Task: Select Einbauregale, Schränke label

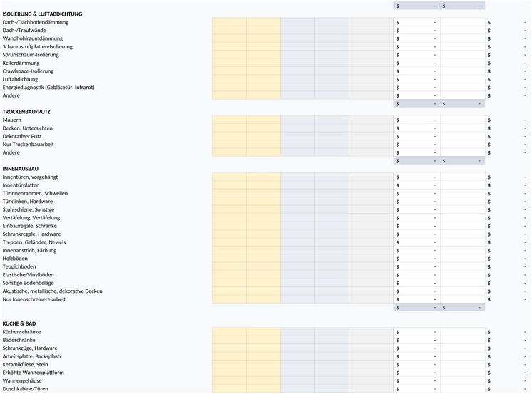Action: point(29,225)
